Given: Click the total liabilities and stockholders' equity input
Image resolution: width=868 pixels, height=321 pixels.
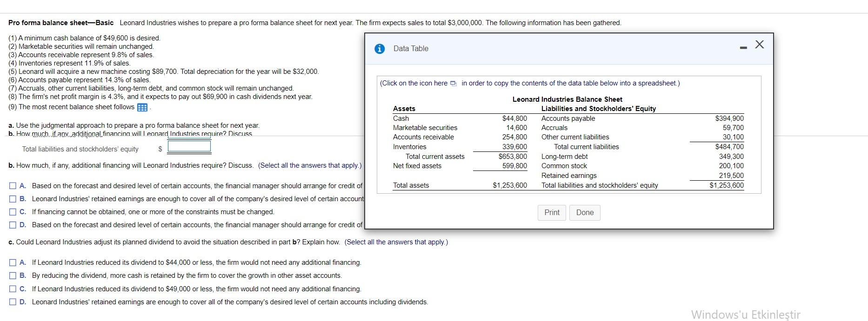Looking at the screenshot, I should pos(189,147).
